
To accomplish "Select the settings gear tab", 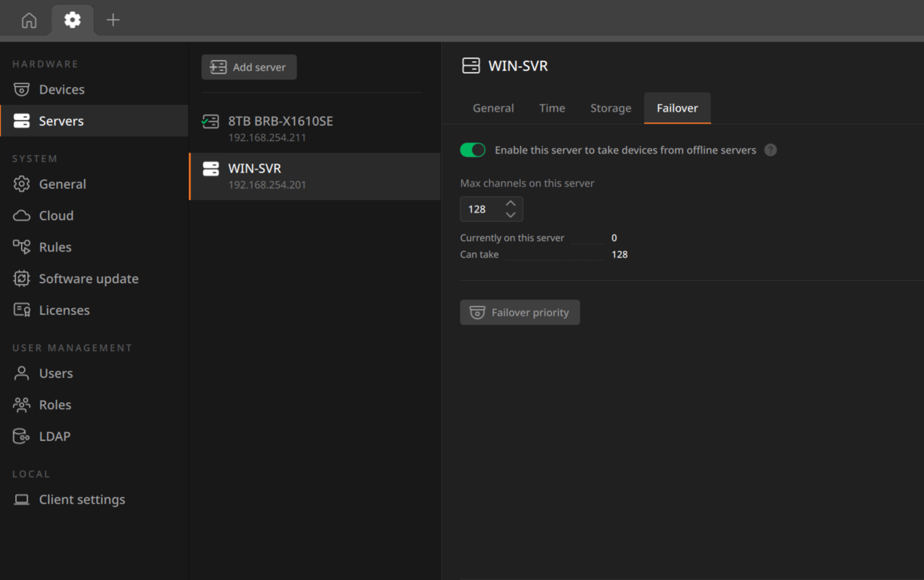I will click(73, 20).
